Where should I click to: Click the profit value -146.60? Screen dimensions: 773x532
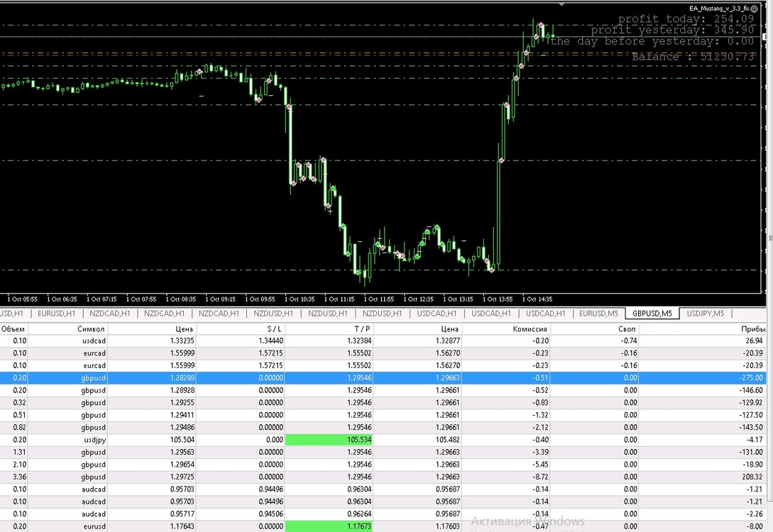point(751,390)
